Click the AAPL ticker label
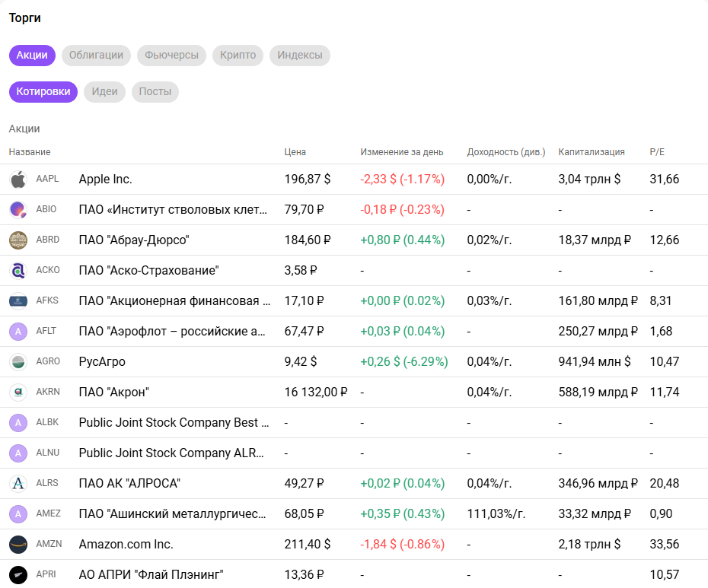The height and width of the screenshot is (588, 708). 47,179
